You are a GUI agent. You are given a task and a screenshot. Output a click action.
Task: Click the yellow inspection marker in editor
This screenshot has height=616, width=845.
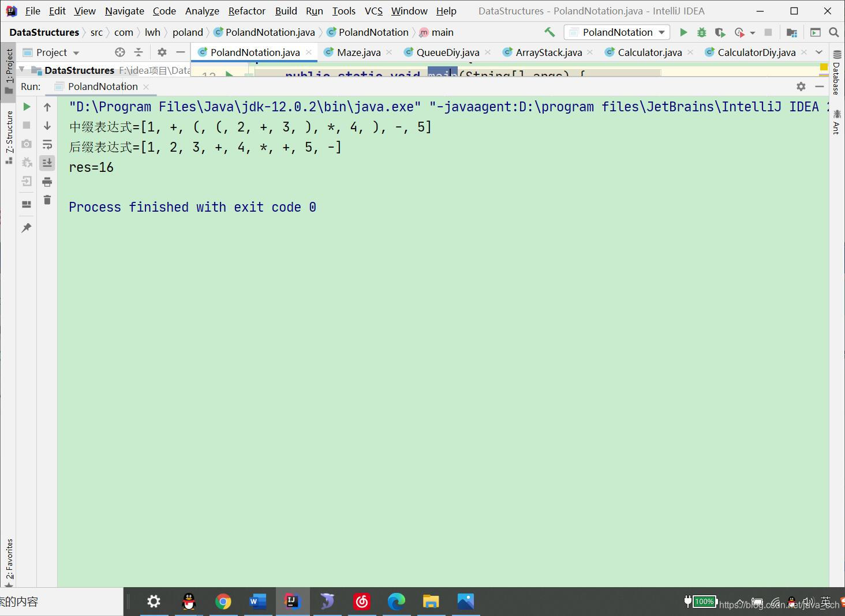(x=824, y=67)
